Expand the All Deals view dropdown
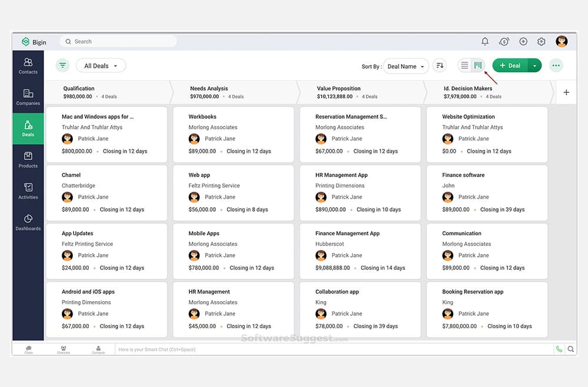588x387 pixels. pos(101,66)
